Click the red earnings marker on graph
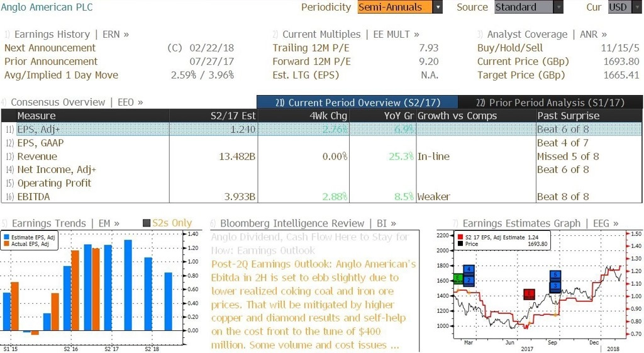The width and height of the screenshot is (644, 353). point(530,294)
